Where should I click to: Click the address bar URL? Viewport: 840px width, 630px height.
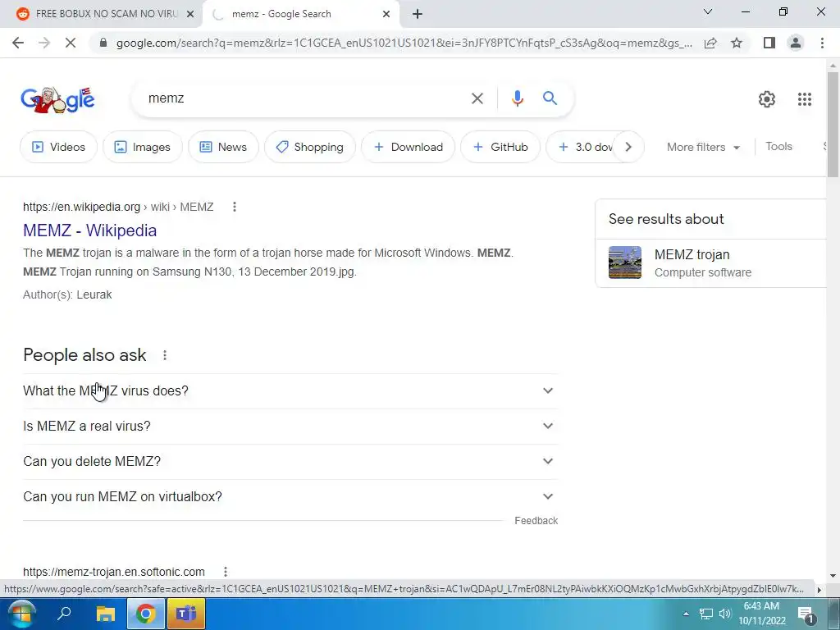click(404, 43)
